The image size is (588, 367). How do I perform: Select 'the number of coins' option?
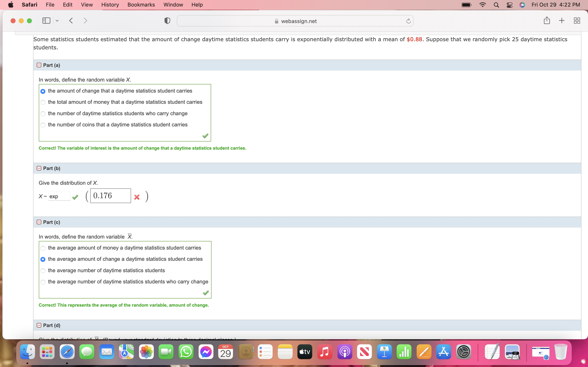(x=43, y=125)
